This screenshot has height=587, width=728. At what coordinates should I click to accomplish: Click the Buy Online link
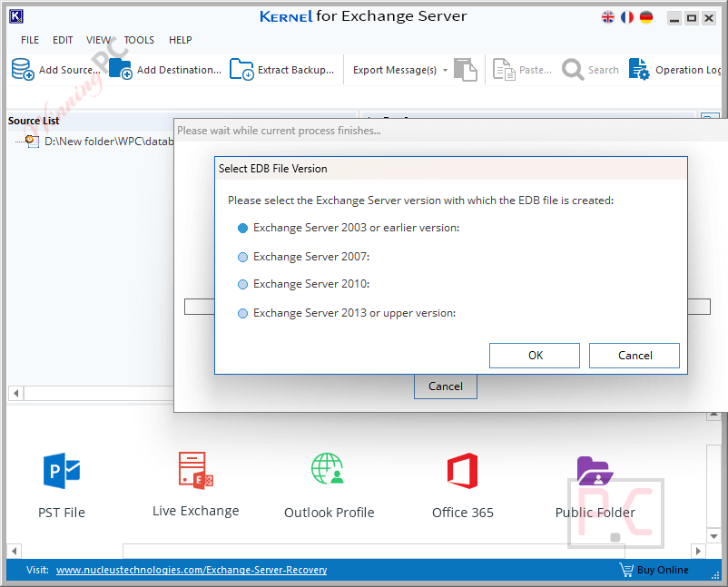click(x=663, y=570)
